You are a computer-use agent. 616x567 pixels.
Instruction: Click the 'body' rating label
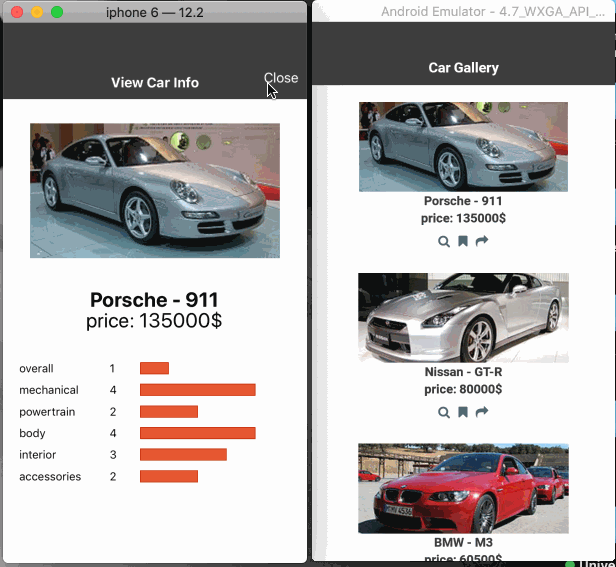point(32,433)
